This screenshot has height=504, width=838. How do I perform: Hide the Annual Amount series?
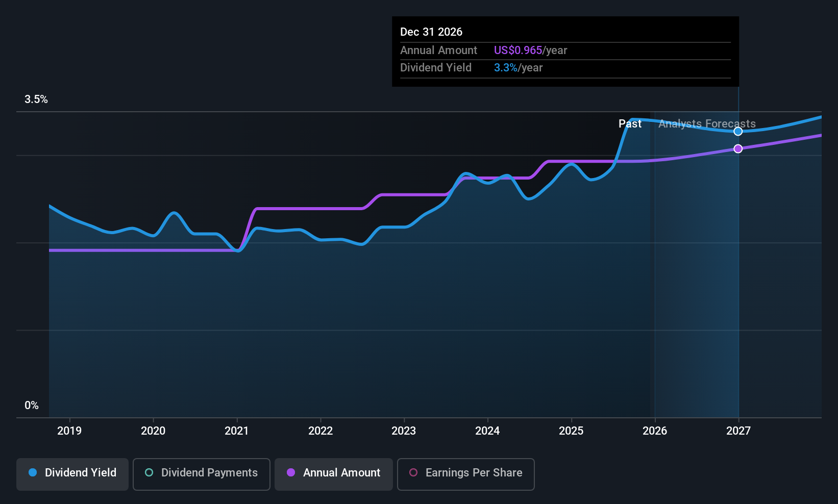333,473
